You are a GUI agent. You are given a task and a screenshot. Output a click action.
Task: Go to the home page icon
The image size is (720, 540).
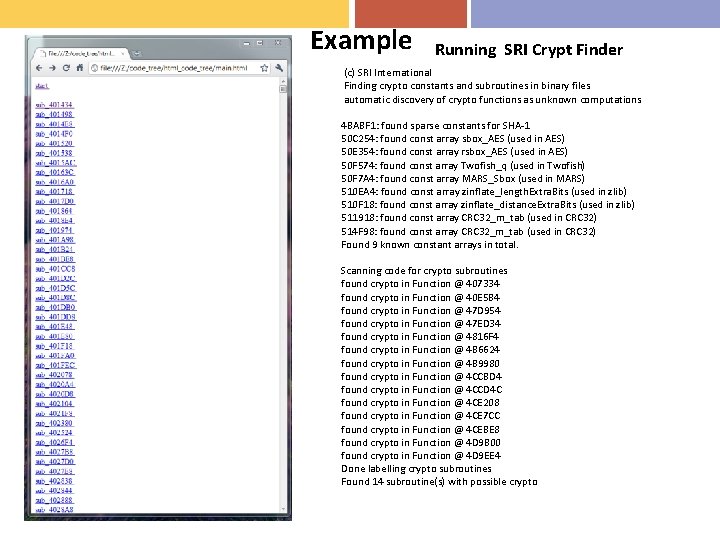(79, 68)
